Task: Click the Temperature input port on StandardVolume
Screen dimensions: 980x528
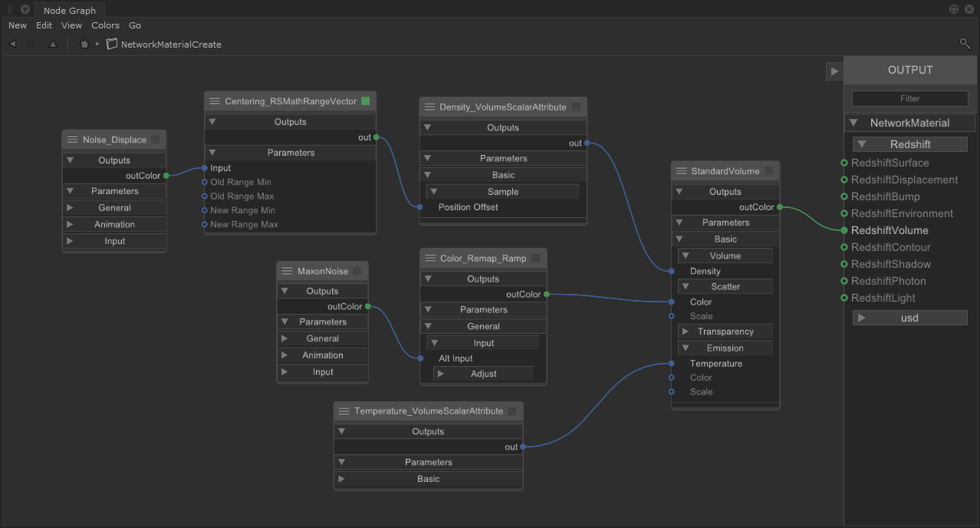Action: [672, 364]
